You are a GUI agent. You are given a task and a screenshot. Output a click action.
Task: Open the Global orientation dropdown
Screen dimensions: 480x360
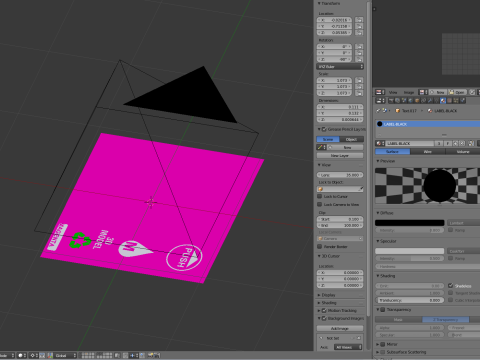click(65, 355)
